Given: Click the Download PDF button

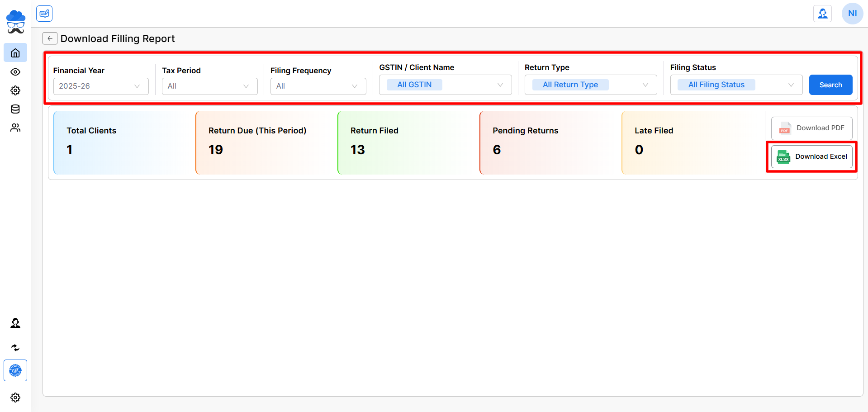Looking at the screenshot, I should pyautogui.click(x=811, y=128).
